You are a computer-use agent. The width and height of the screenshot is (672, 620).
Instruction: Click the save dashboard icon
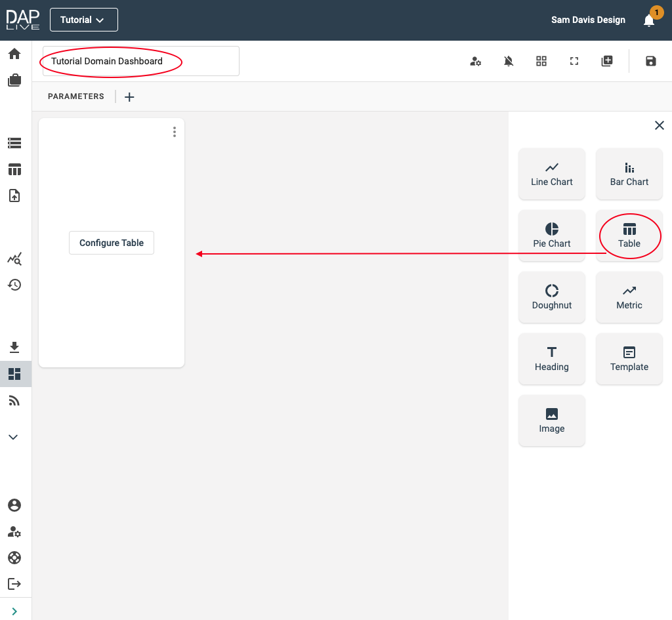[650, 61]
